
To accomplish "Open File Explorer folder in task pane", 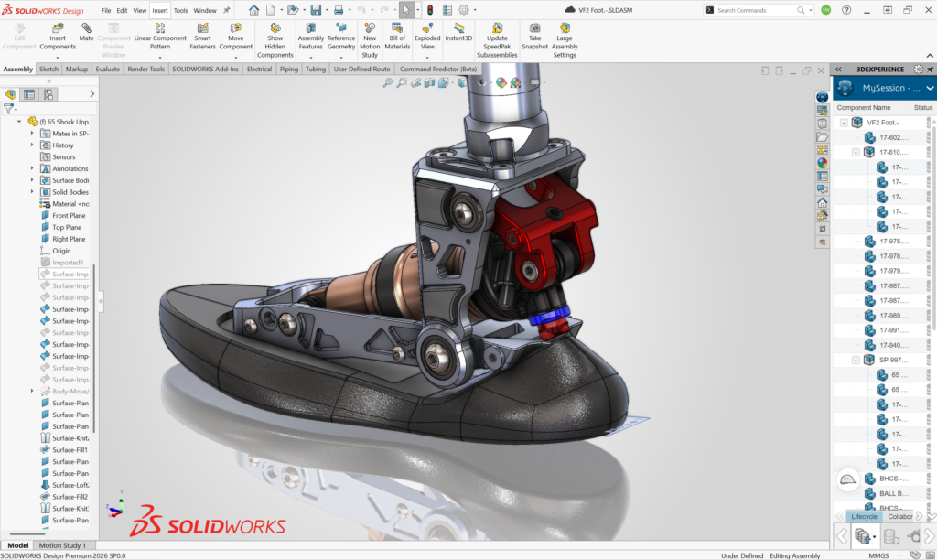I will tap(823, 137).
